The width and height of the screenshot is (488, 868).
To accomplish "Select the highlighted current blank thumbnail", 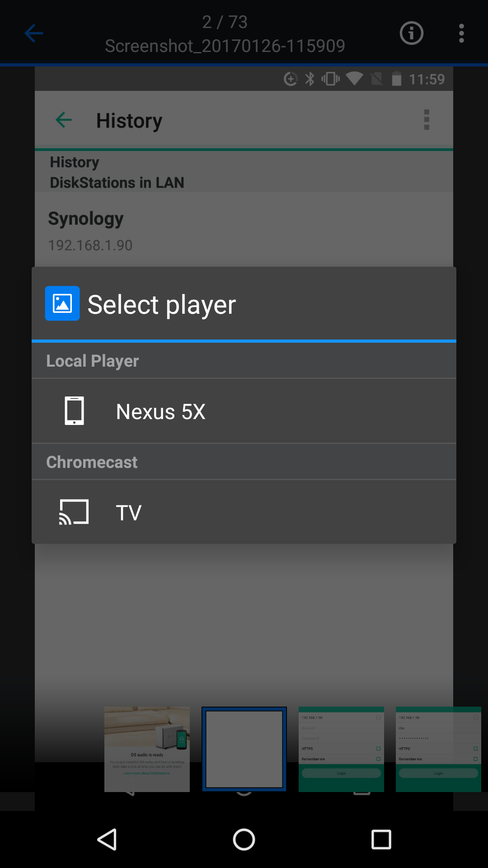I will [x=244, y=749].
